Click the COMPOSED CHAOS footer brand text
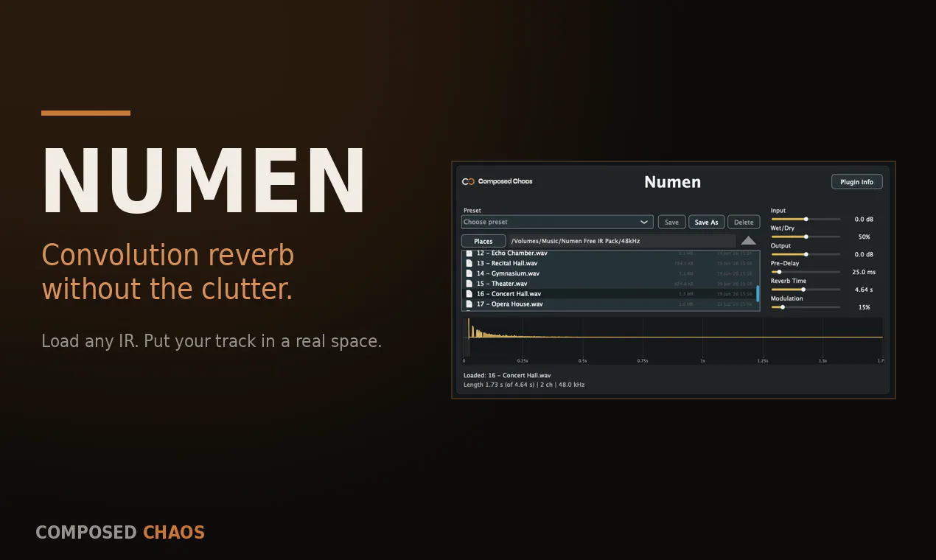Image resolution: width=936 pixels, height=560 pixels. click(x=120, y=533)
